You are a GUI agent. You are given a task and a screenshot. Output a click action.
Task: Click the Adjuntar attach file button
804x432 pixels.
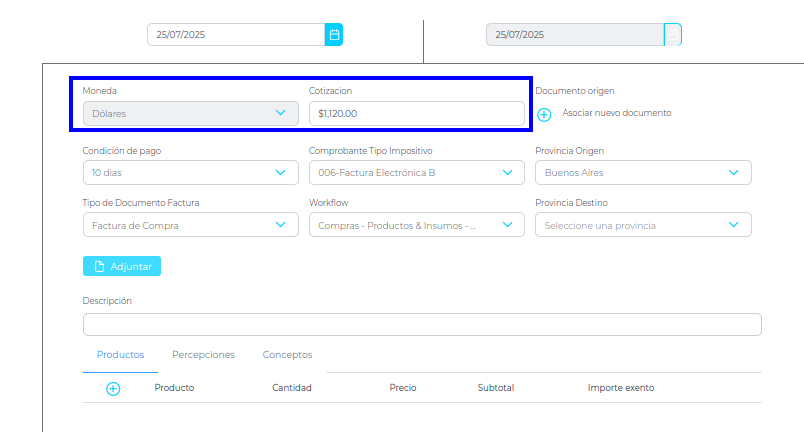tap(122, 266)
